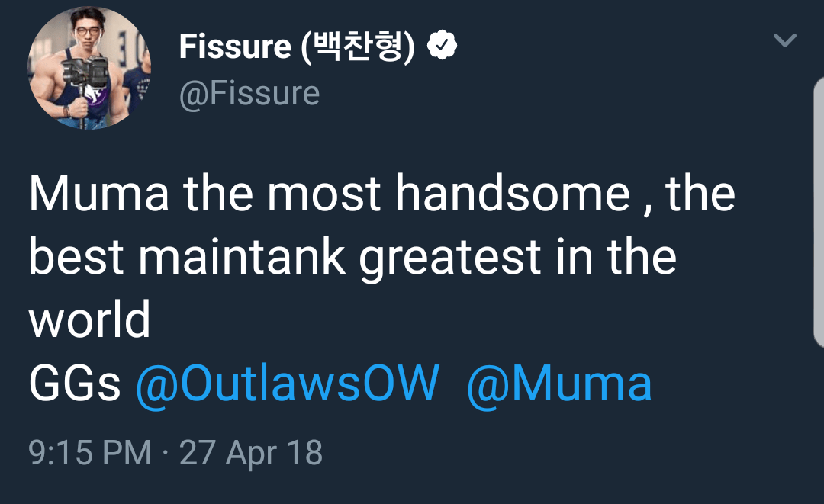
Task: Open the @OutlawsOW mention
Action: [288, 384]
